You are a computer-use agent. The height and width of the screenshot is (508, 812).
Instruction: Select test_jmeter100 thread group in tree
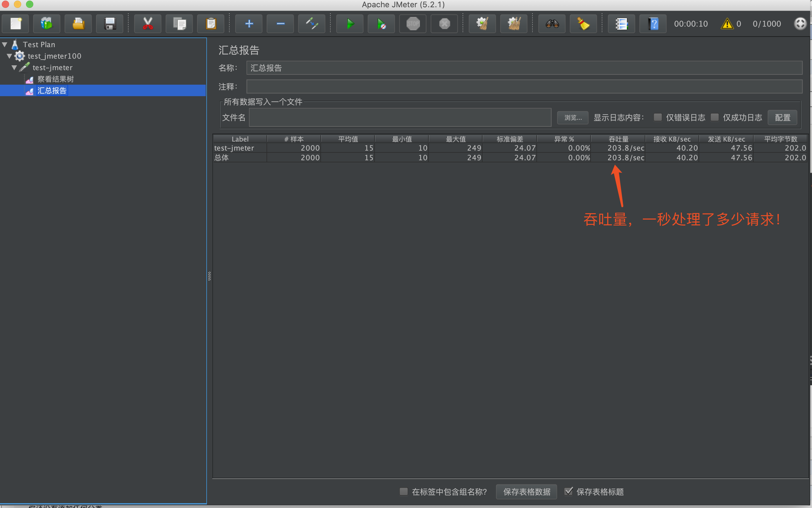(x=54, y=56)
